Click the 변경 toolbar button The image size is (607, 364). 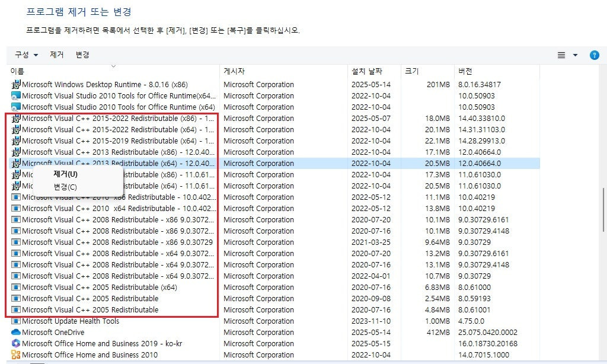click(x=82, y=55)
